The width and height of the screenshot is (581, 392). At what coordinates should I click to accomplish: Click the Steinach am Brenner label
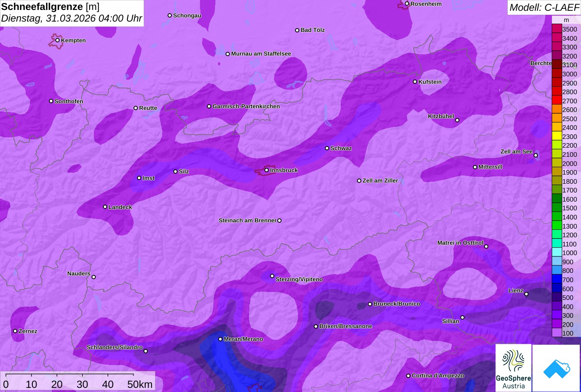[247, 221]
